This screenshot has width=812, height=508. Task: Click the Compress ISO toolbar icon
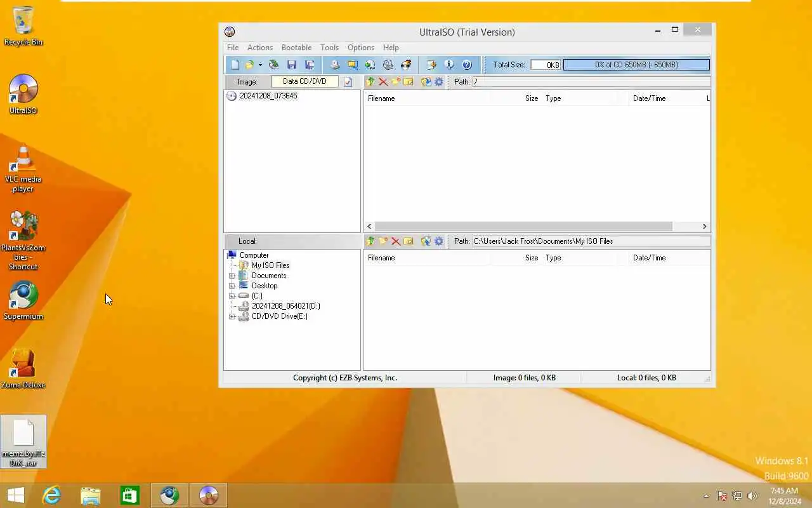pos(353,65)
